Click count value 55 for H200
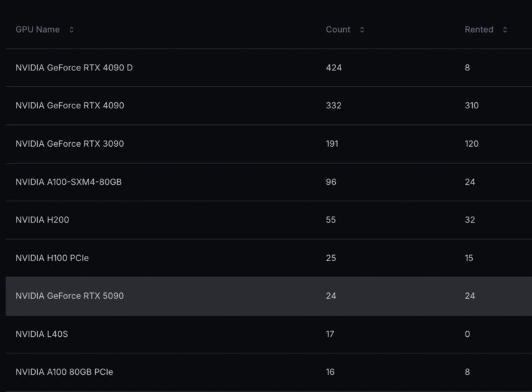Image resolution: width=532 pixels, height=392 pixels. coord(331,220)
